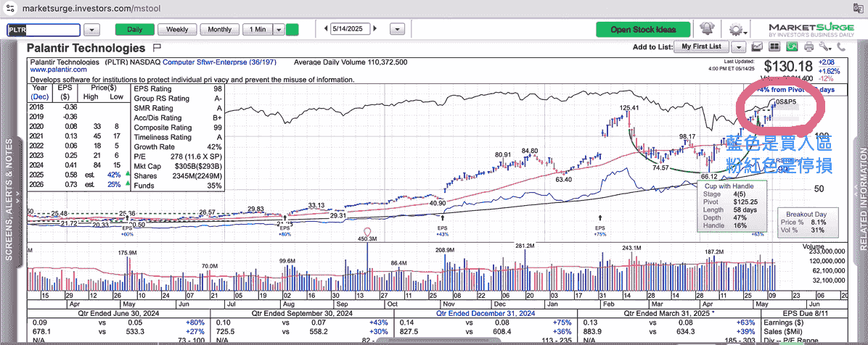Click the SMR Rating row
This screenshot has width=868, height=345.
178,109
